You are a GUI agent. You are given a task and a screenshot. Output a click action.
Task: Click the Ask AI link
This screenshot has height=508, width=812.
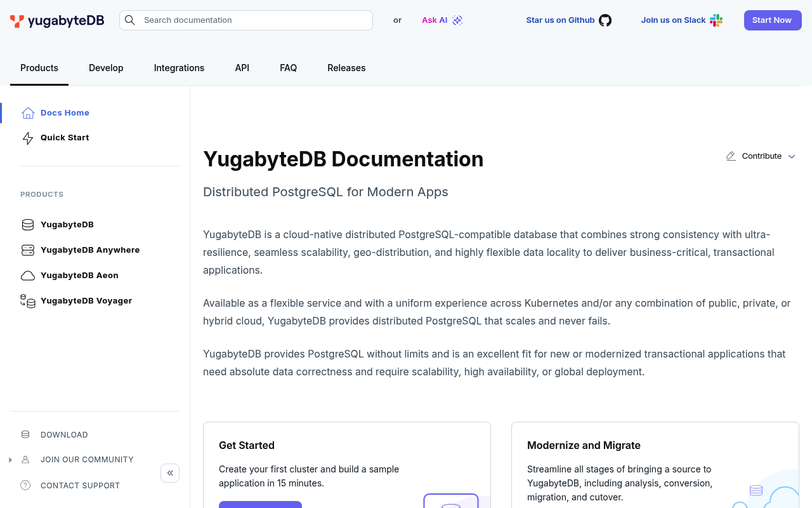click(x=435, y=20)
